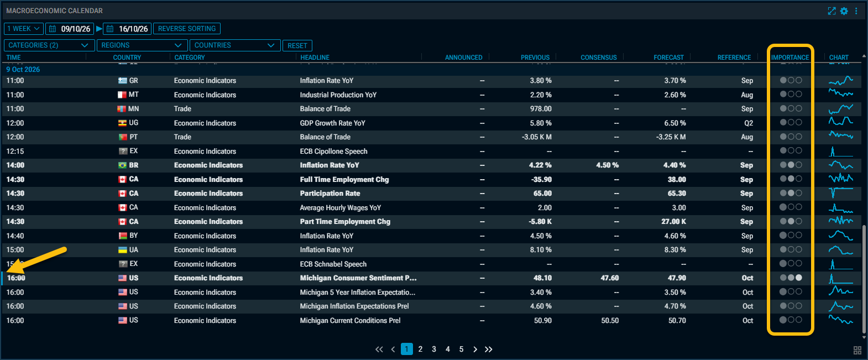This screenshot has height=360, width=868.
Task: Expand the CATEGORIES (2) filter dropdown
Action: tap(49, 45)
